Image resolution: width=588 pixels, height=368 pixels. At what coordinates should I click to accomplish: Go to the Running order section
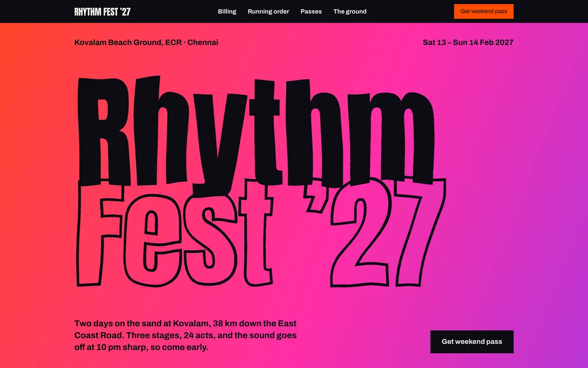click(268, 11)
